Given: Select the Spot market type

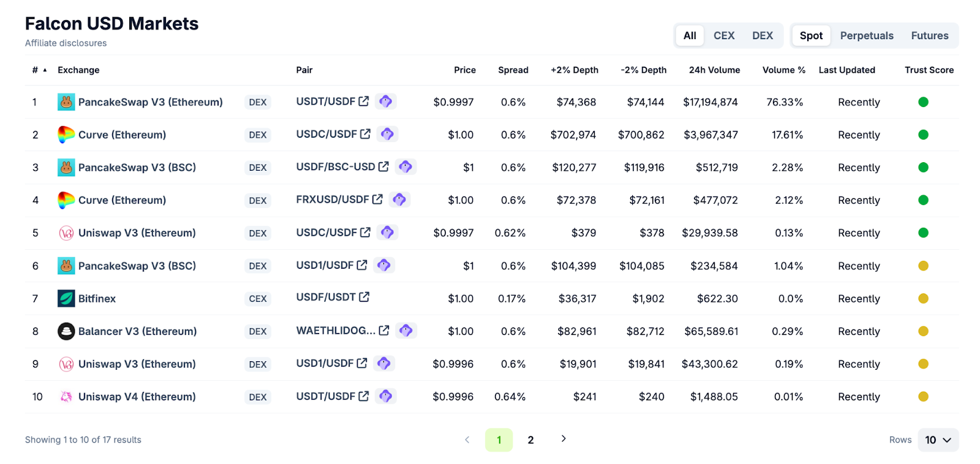Looking at the screenshot, I should pos(811,36).
